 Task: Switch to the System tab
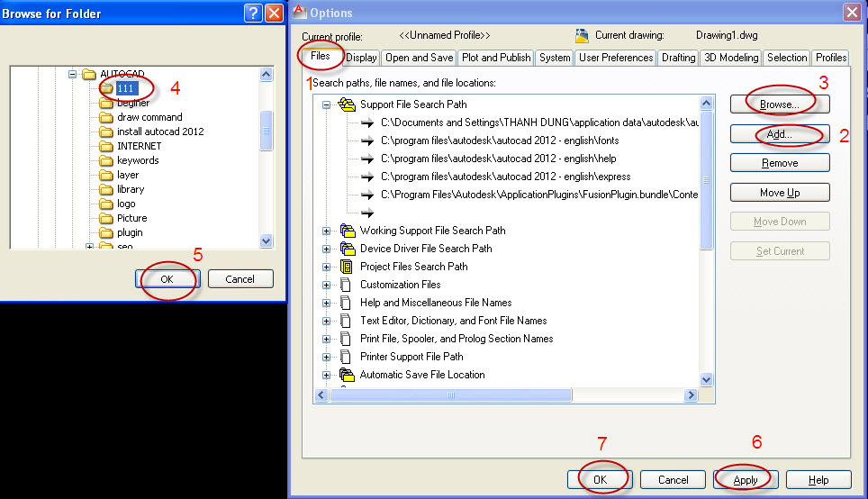(555, 58)
